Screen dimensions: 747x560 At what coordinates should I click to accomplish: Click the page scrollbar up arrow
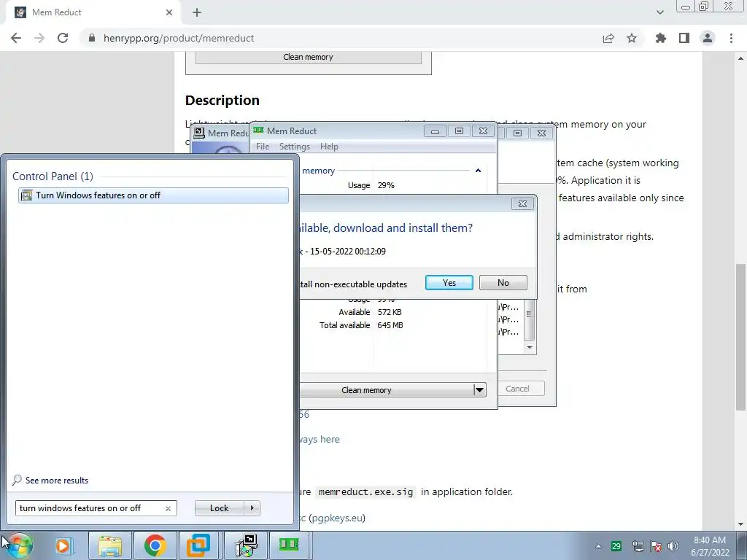(740, 58)
